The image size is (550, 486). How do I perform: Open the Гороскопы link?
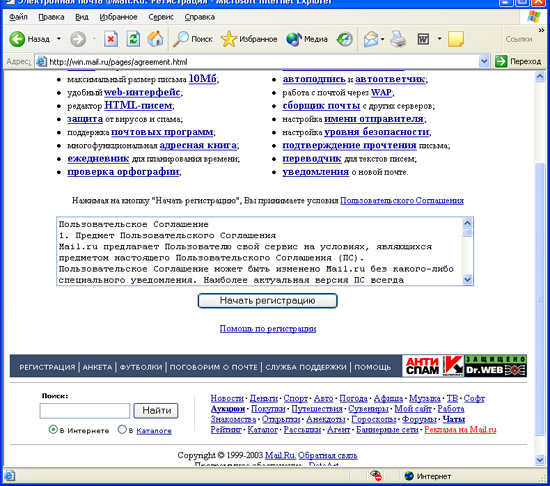coord(374,419)
